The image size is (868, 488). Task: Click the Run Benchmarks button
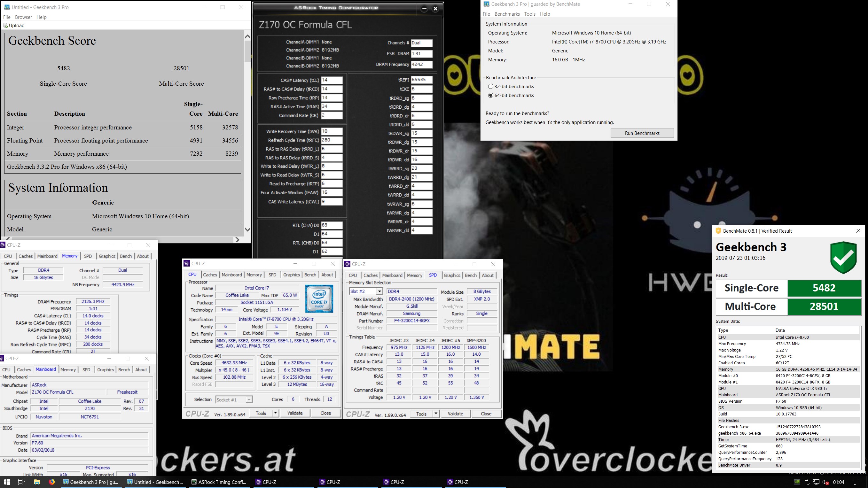[x=642, y=133]
